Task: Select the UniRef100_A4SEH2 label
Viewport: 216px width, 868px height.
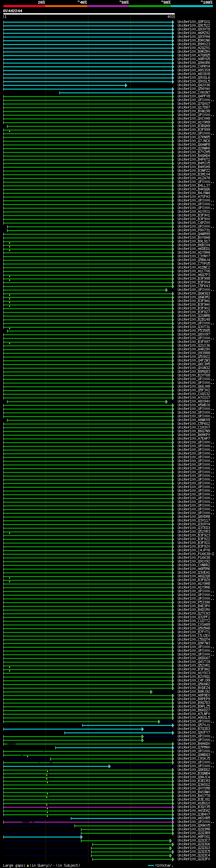Action: (194, 811)
